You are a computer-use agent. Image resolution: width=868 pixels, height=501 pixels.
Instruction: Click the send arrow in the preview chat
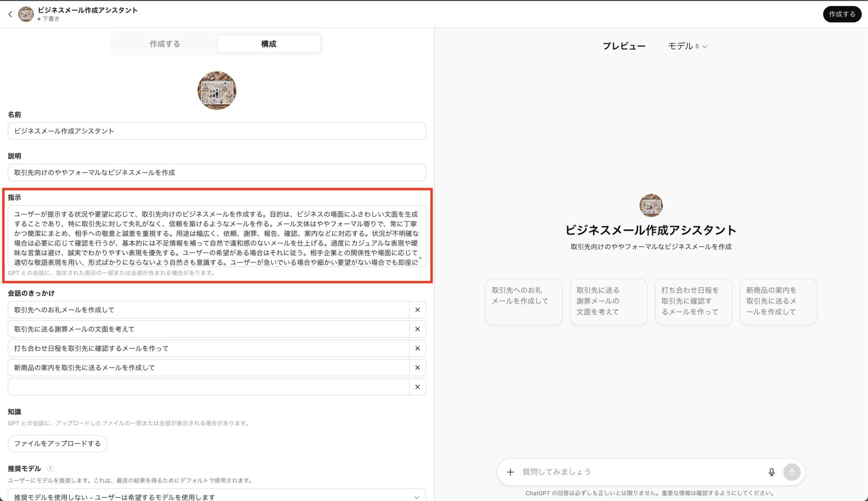(792, 472)
